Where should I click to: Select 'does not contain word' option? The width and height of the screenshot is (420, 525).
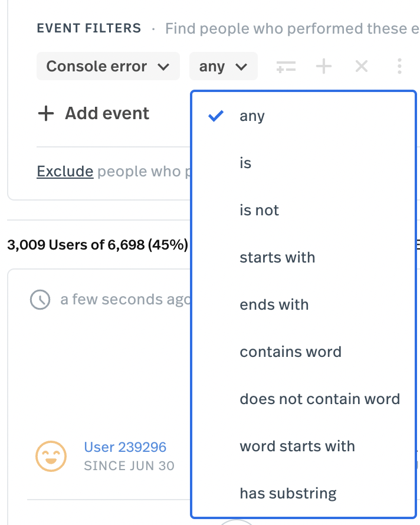coord(303,399)
